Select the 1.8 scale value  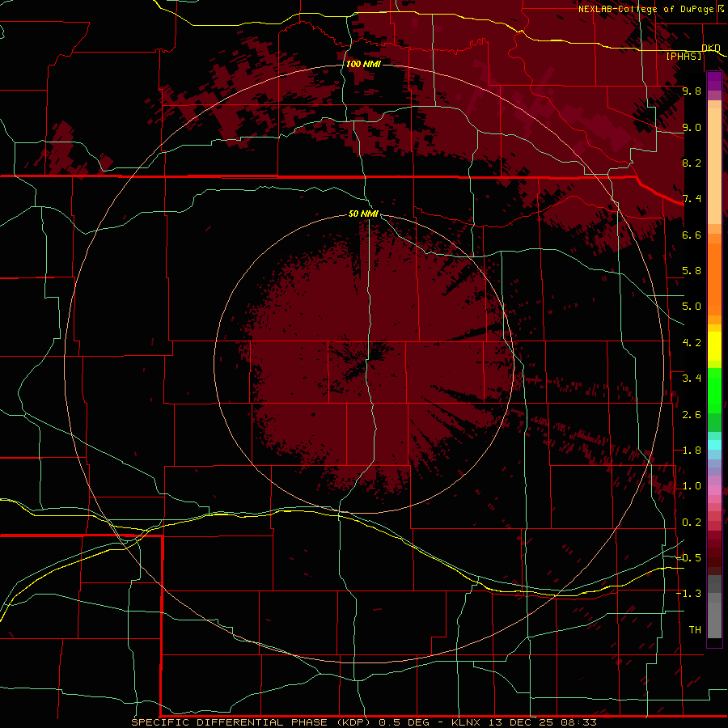pos(692,451)
